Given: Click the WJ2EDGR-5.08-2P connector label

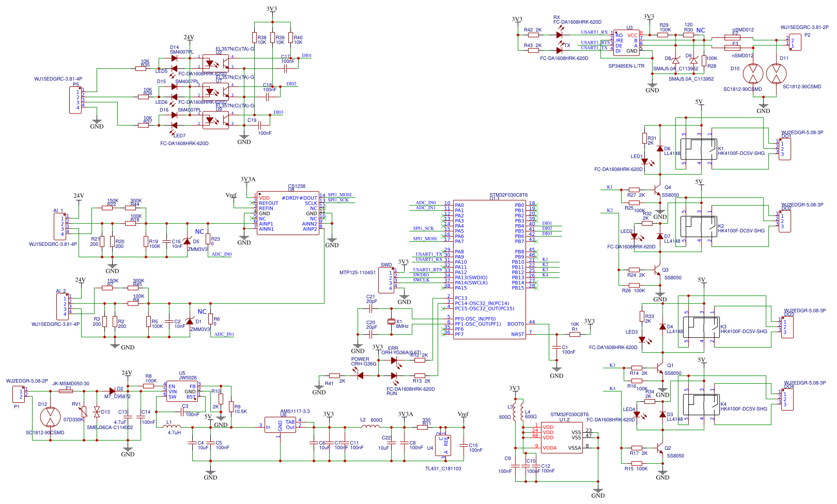Looking at the screenshot, I should point(27,381).
